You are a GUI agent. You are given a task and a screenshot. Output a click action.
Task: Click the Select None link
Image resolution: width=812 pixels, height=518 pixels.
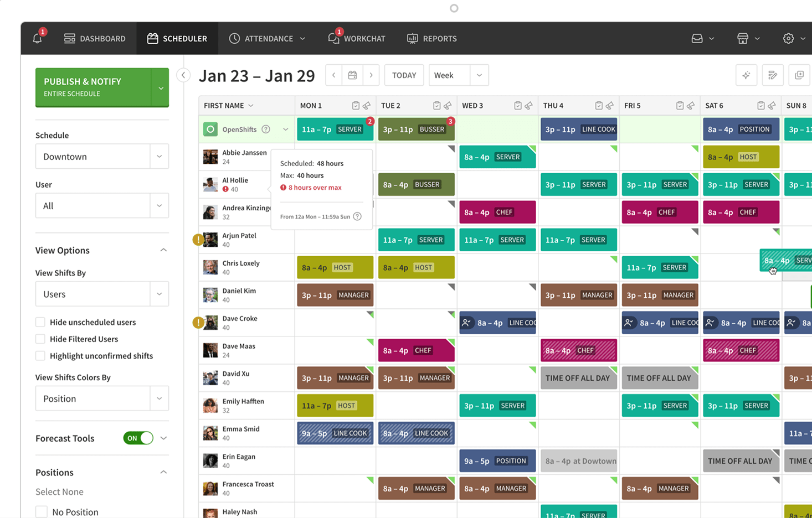[x=59, y=491]
